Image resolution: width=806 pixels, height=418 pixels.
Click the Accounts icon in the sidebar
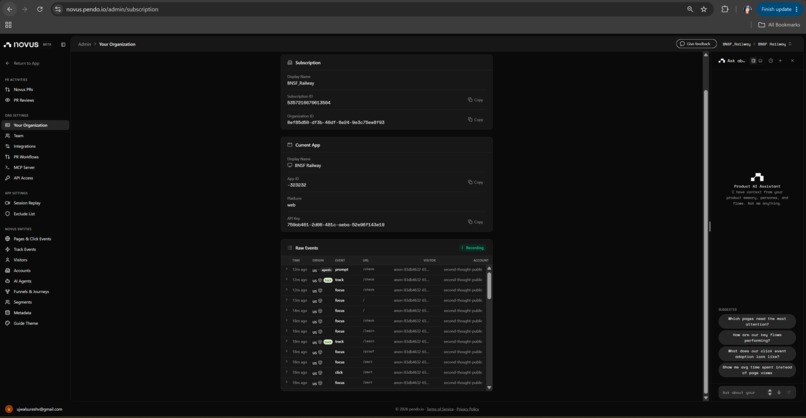click(x=7, y=270)
